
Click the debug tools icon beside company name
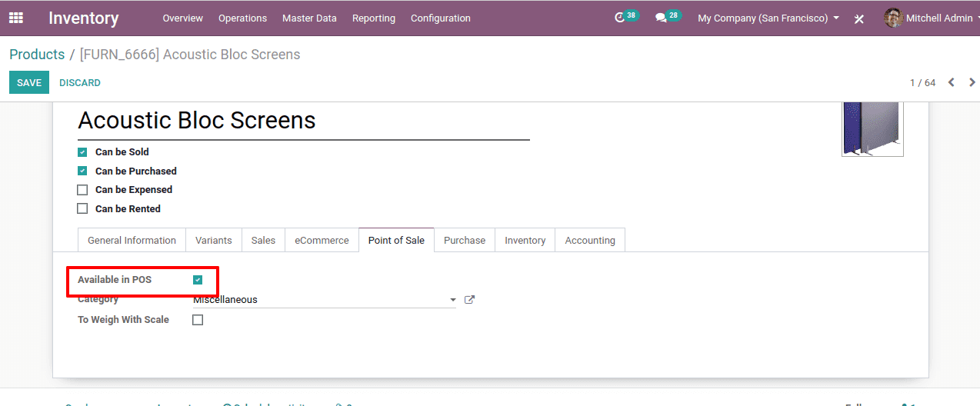859,18
